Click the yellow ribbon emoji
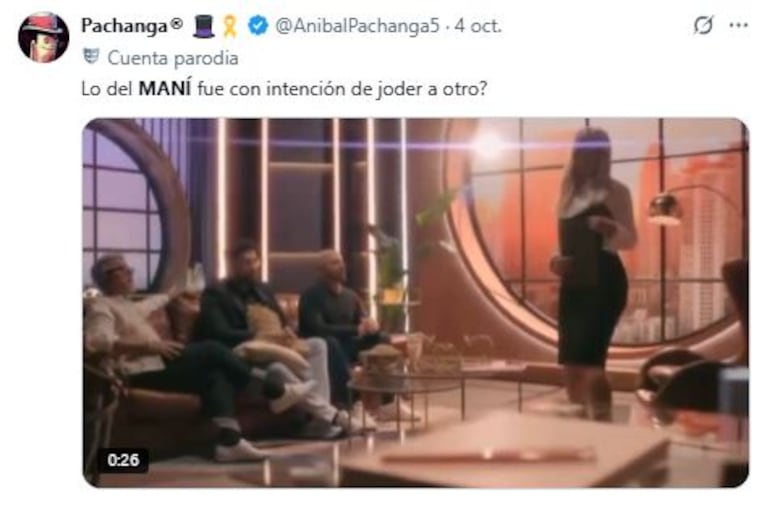767x506 pixels. 230,26
